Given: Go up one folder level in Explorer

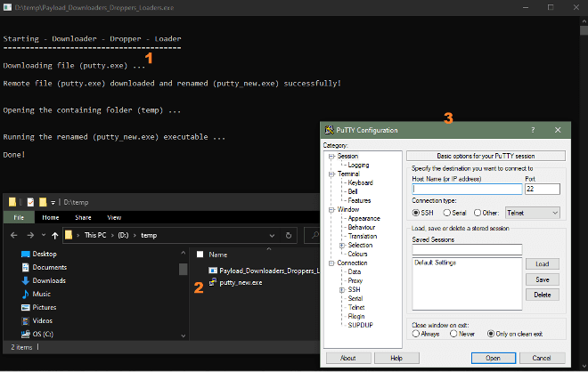Looking at the screenshot, I should (x=54, y=235).
